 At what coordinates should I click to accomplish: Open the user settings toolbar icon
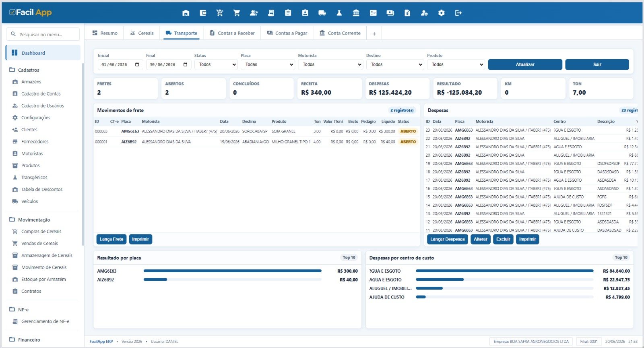(x=424, y=13)
